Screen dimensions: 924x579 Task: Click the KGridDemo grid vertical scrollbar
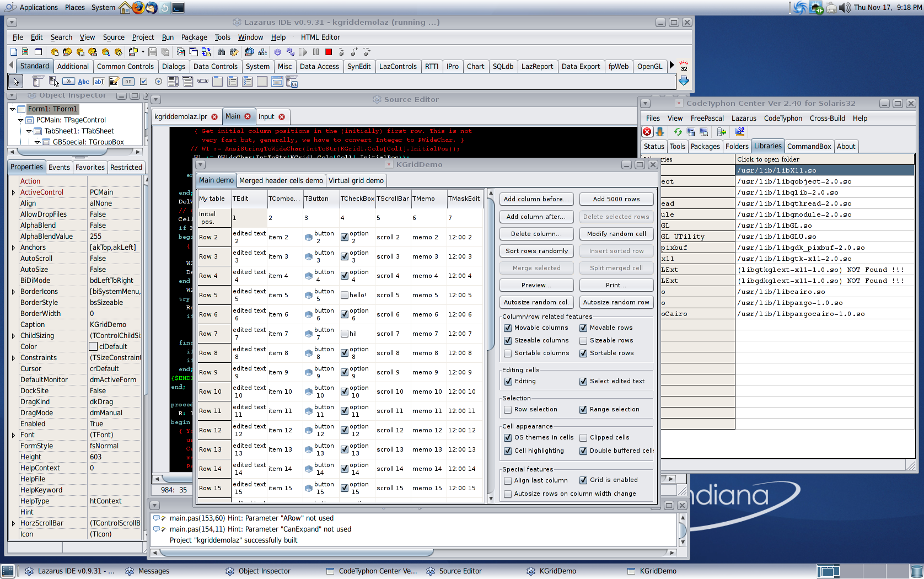[x=491, y=345]
